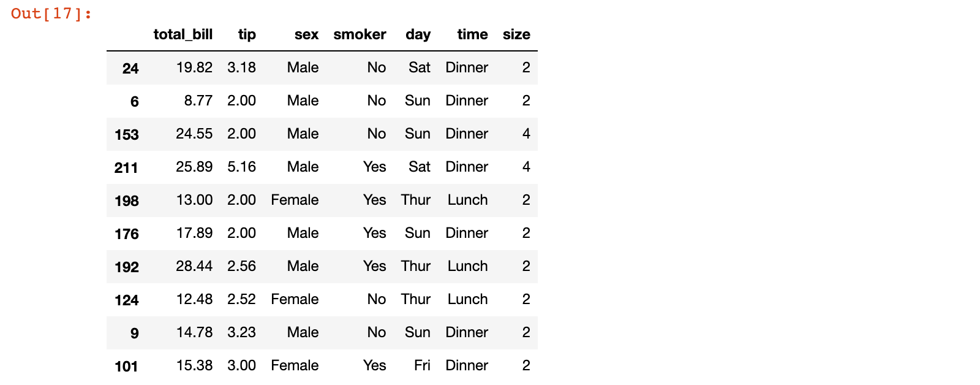Select the sex column header
The height and width of the screenshot is (385, 980).
306,34
